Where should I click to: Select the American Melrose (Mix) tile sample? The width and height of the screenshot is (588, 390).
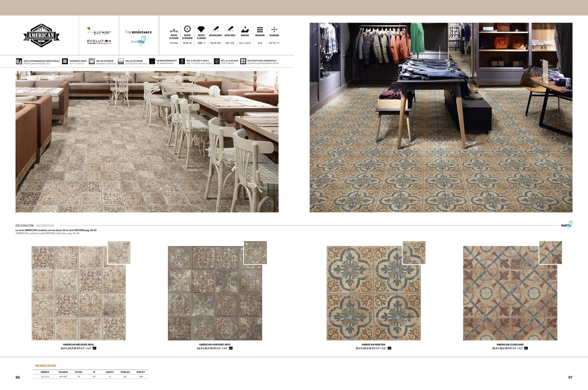(78, 293)
